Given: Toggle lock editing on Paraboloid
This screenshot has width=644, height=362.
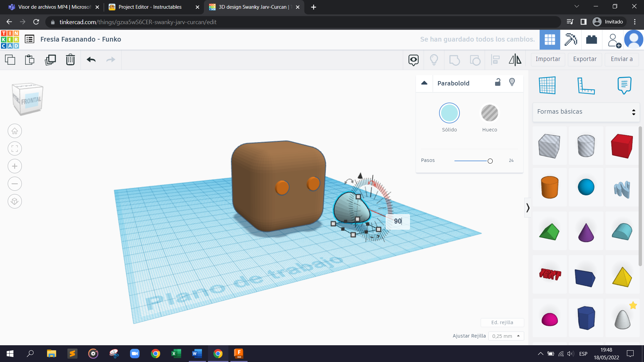Looking at the screenshot, I should [498, 82].
